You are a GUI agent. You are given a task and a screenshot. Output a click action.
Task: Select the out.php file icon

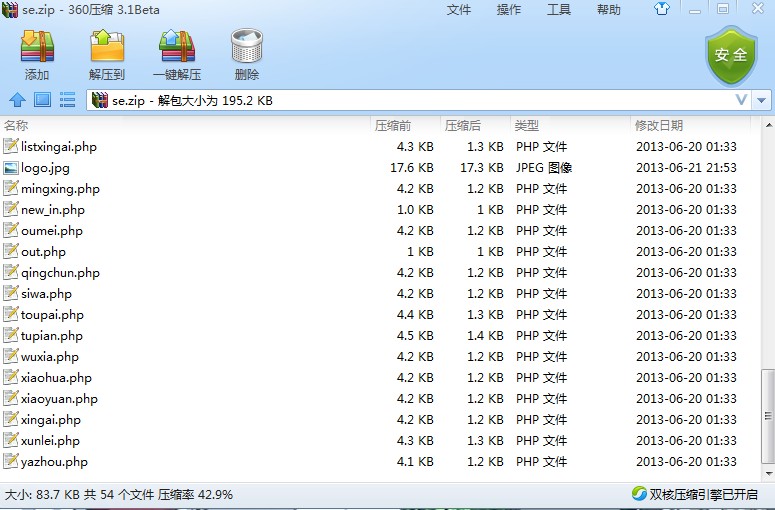[x=11, y=252]
